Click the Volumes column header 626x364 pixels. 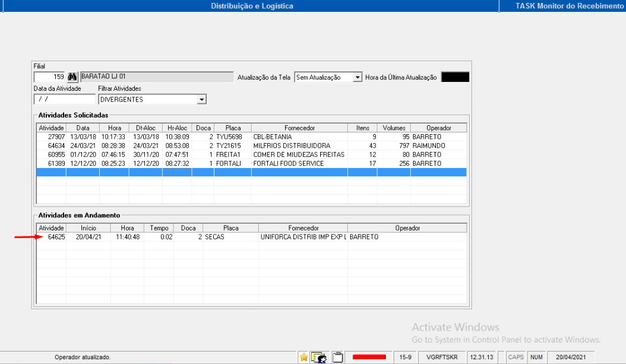[394, 128]
